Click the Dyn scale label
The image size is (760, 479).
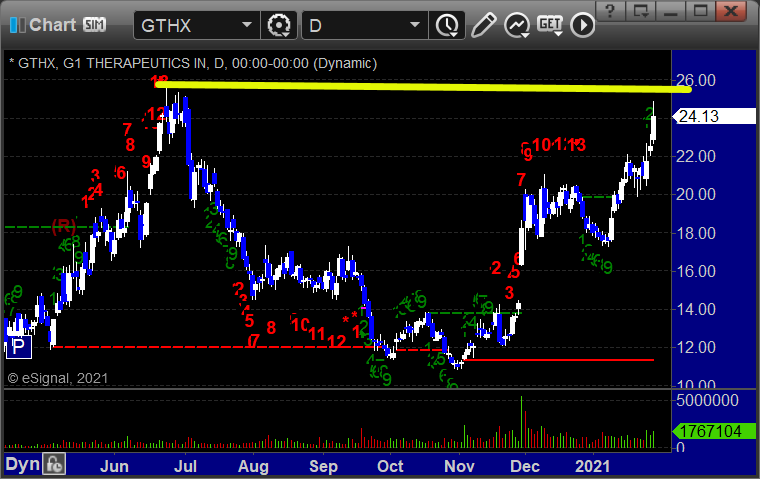coord(22,464)
